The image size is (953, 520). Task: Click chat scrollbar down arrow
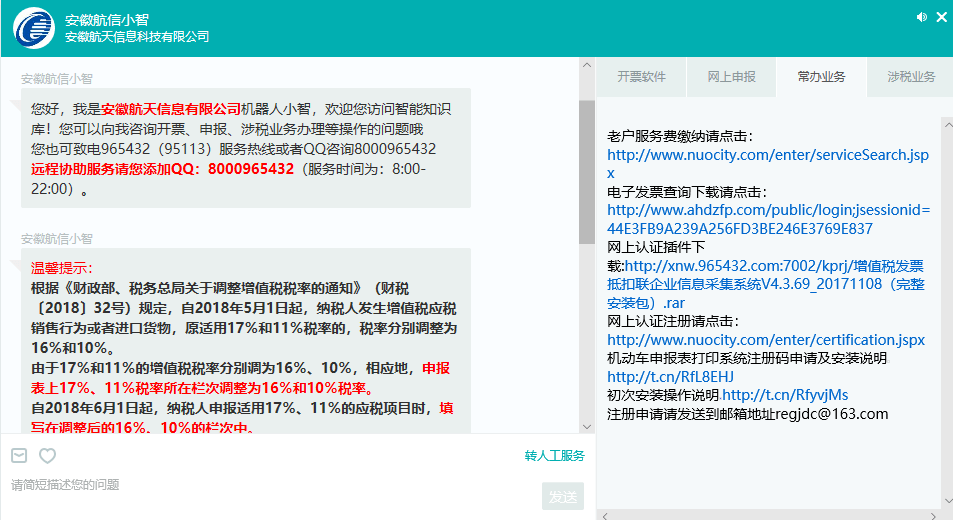(x=587, y=426)
